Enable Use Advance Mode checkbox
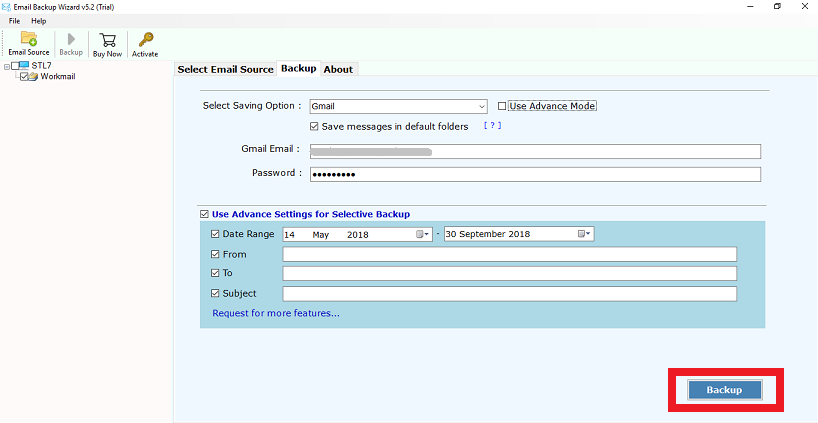818x423 pixels. 502,106
